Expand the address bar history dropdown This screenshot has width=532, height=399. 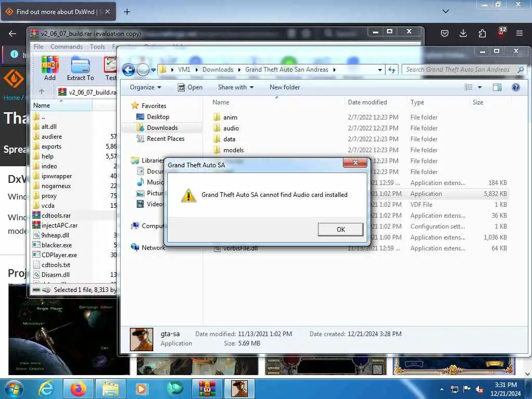380,70
